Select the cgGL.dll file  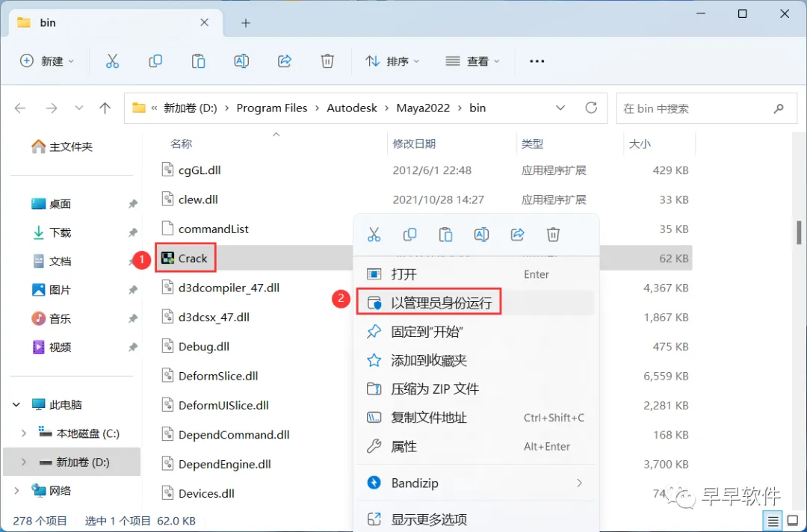(x=191, y=170)
